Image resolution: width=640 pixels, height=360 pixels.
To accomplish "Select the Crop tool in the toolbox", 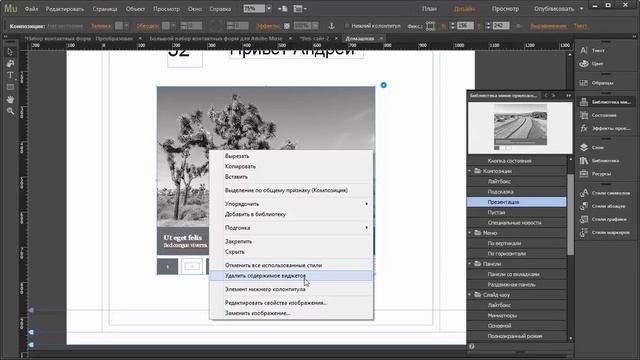I will coord(10,64).
